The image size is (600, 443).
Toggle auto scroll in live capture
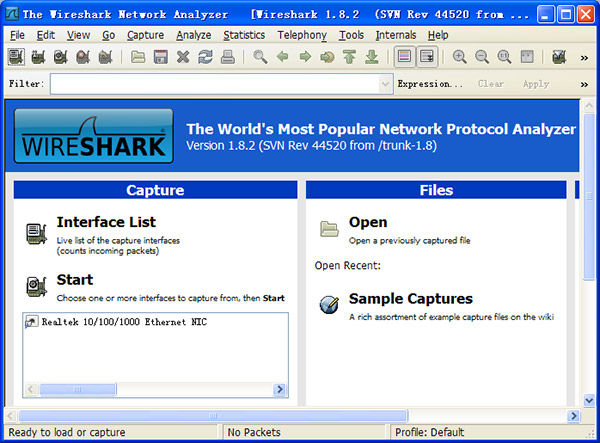[427, 57]
